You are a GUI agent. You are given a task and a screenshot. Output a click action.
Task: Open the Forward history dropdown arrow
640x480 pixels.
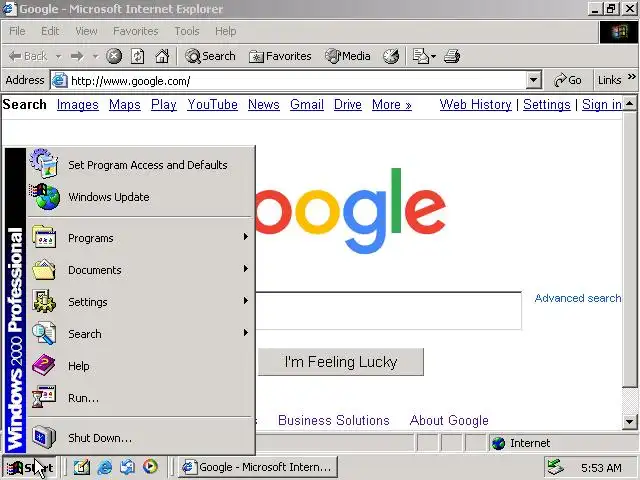[x=96, y=56]
